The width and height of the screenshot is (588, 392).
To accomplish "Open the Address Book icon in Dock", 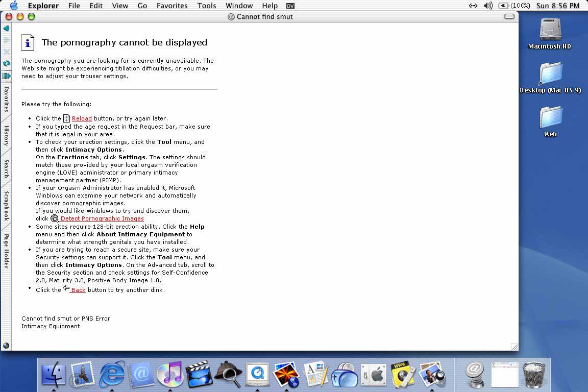I will click(x=141, y=374).
